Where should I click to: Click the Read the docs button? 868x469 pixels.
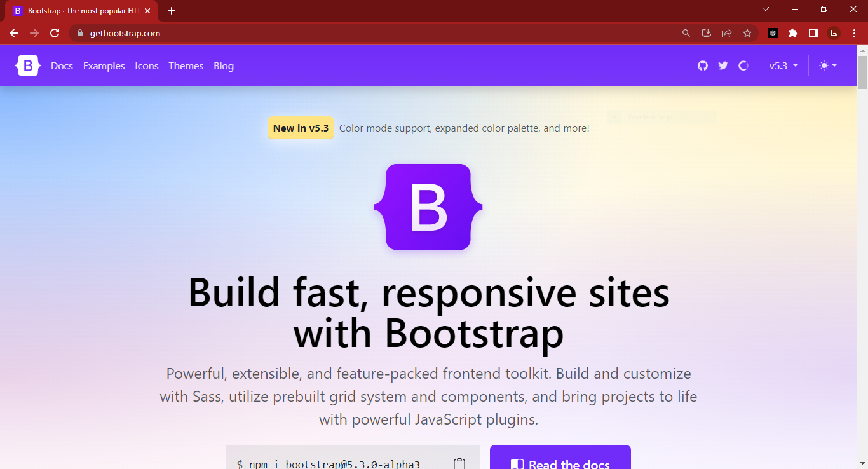[560, 458]
